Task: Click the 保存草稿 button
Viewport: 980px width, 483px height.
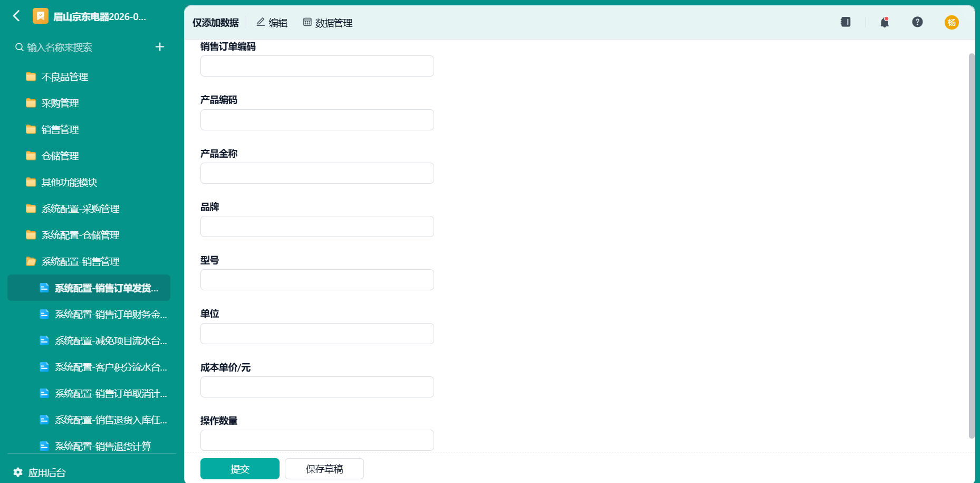Action: [x=324, y=469]
